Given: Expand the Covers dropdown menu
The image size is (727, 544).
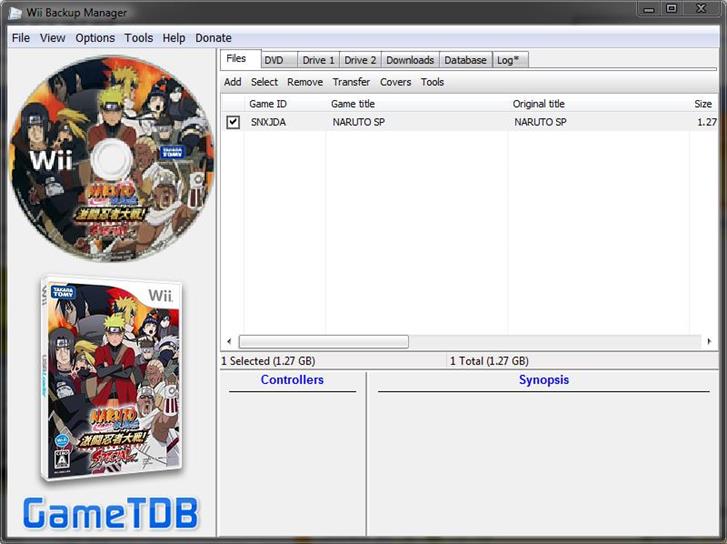Looking at the screenshot, I should coord(395,82).
